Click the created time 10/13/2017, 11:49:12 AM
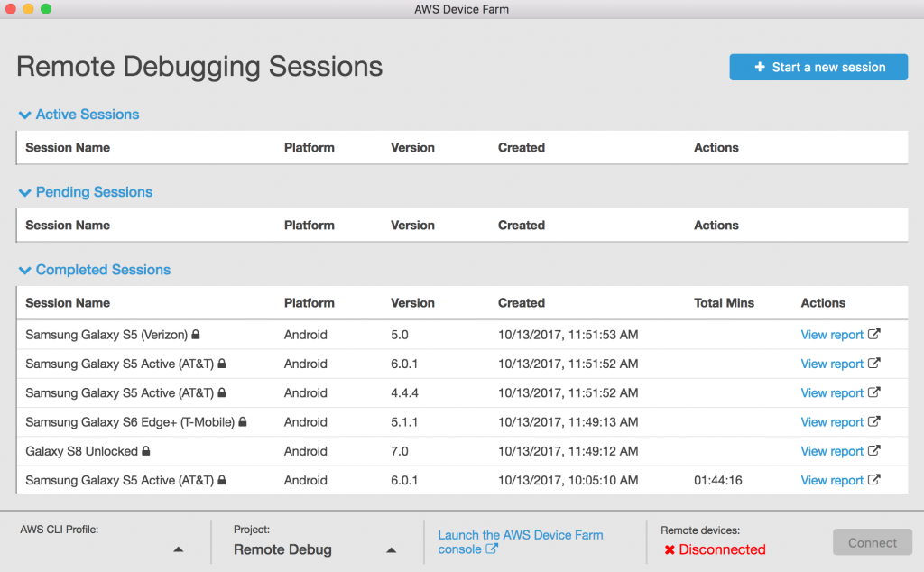This screenshot has height=572, width=924. pos(568,451)
